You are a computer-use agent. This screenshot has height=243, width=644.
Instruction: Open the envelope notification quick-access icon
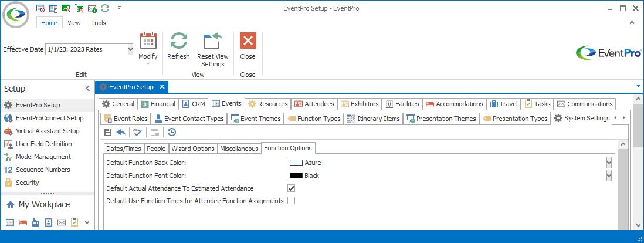(x=92, y=8)
